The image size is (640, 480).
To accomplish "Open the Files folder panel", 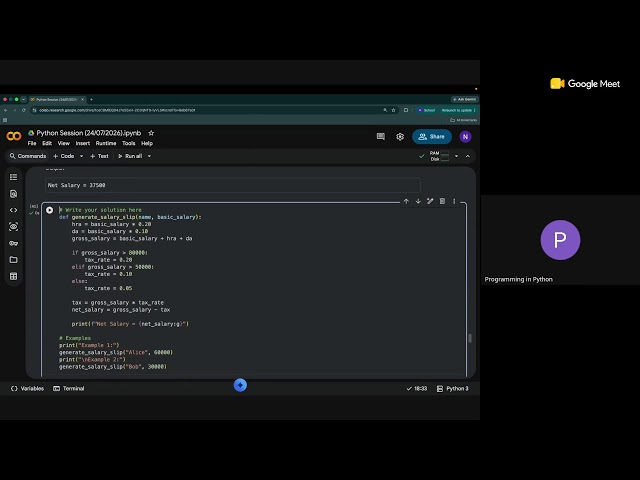I will (13, 260).
